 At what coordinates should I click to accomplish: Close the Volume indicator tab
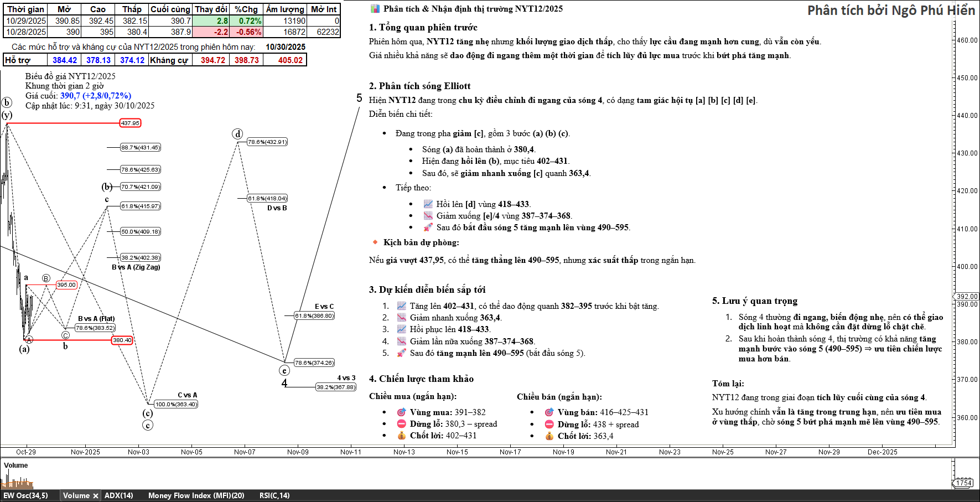(95, 496)
